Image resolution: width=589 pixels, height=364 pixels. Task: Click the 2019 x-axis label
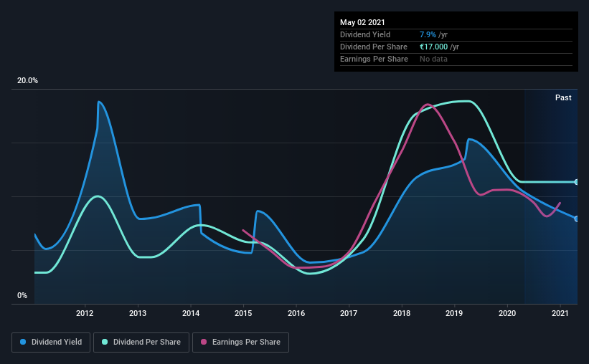pyautogui.click(x=455, y=313)
